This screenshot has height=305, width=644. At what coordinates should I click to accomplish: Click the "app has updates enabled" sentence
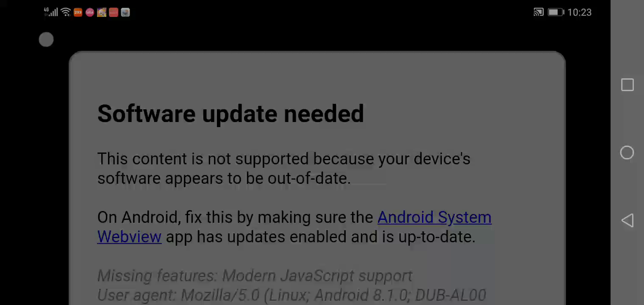pos(320,237)
